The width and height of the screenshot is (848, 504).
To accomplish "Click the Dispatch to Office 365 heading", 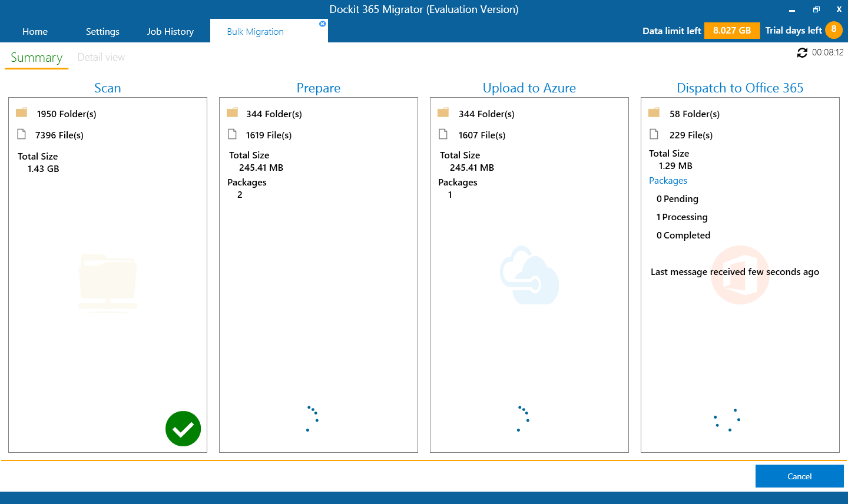I will pyautogui.click(x=740, y=88).
